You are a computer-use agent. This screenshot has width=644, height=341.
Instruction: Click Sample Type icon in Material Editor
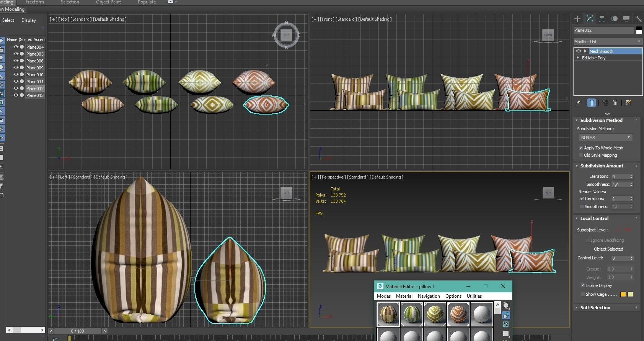506,305
